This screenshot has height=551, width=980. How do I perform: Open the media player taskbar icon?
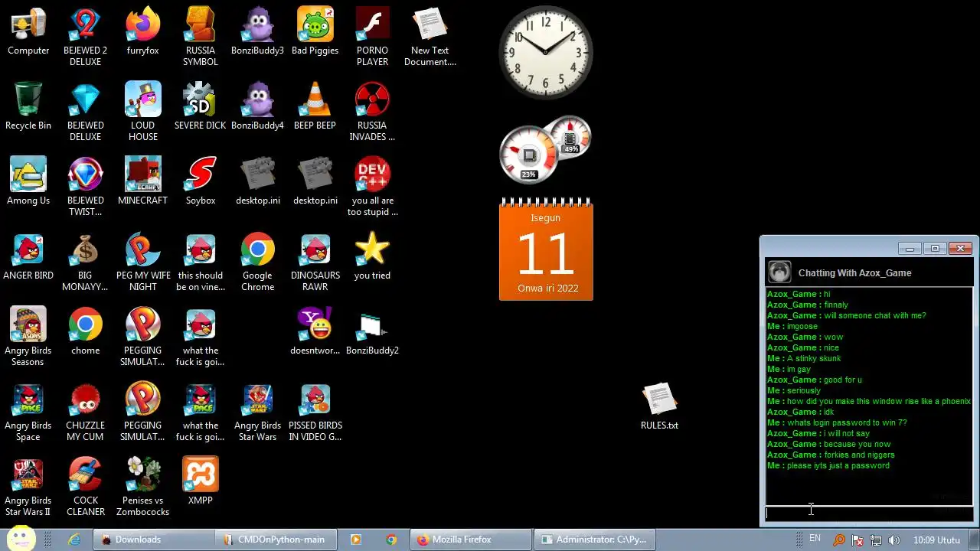355,540
